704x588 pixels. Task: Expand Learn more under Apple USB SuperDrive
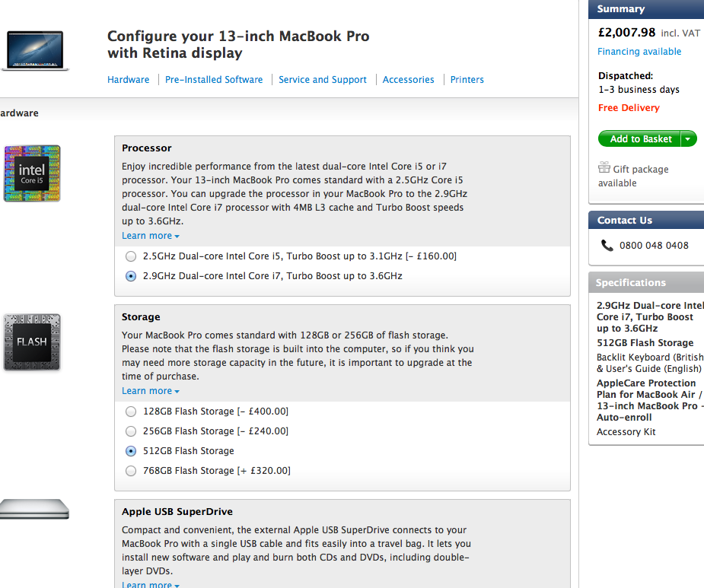coord(151,584)
